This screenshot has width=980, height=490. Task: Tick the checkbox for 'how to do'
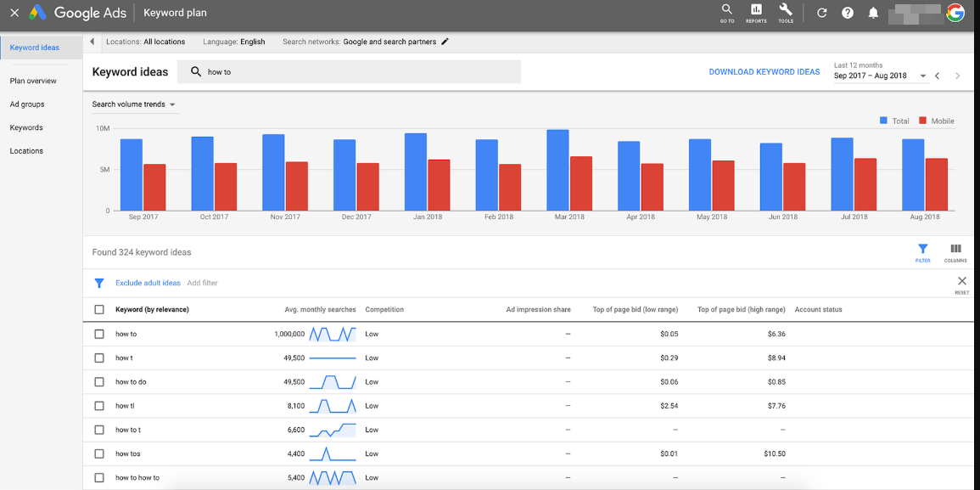pyautogui.click(x=99, y=382)
